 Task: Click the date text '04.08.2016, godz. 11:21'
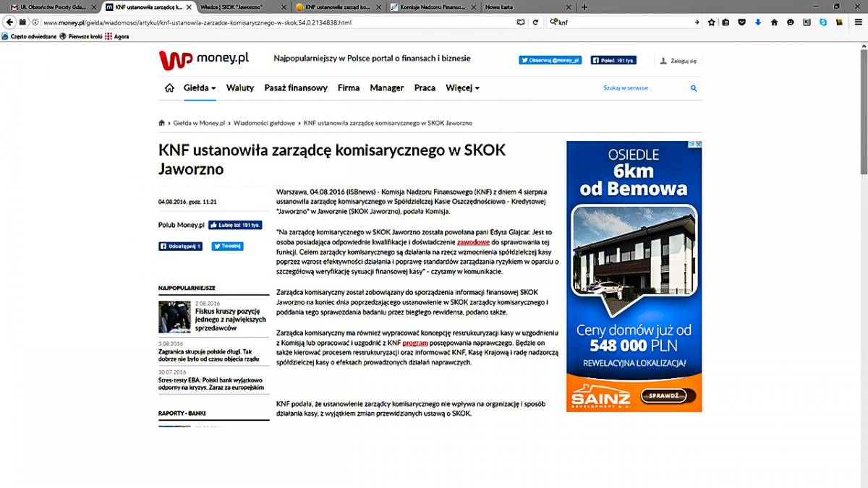[x=188, y=202]
